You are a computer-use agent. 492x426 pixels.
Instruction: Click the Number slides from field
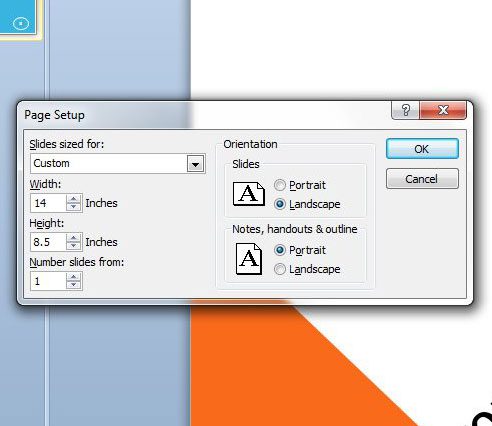click(x=48, y=281)
